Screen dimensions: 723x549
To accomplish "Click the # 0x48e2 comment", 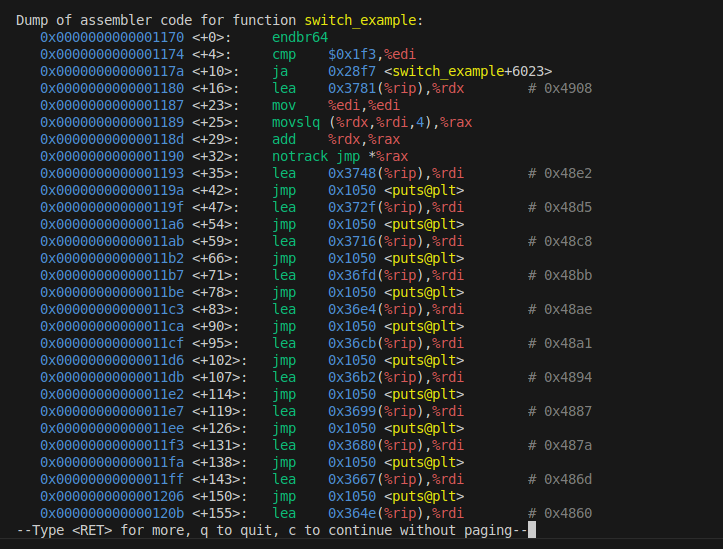I will click(560, 173).
